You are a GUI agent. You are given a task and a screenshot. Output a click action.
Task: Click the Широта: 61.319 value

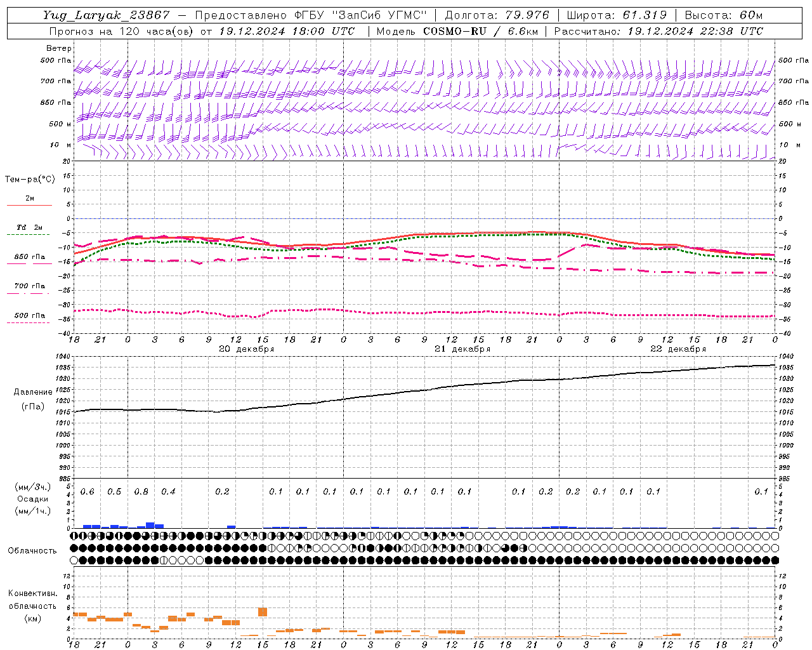[617, 15]
